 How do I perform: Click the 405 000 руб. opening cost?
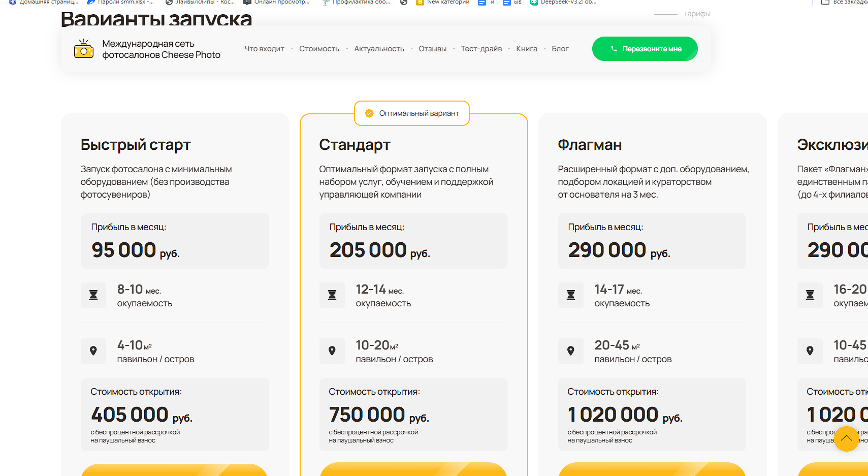click(141, 415)
